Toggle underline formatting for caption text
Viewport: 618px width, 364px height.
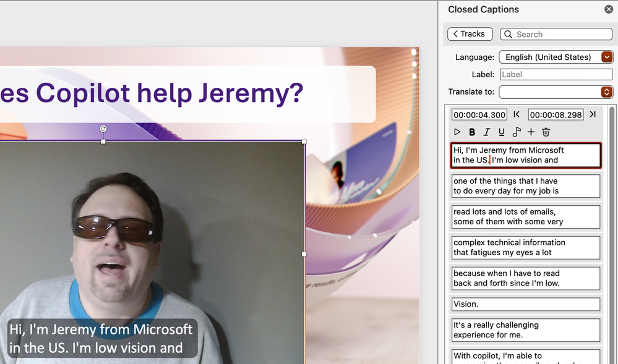501,132
